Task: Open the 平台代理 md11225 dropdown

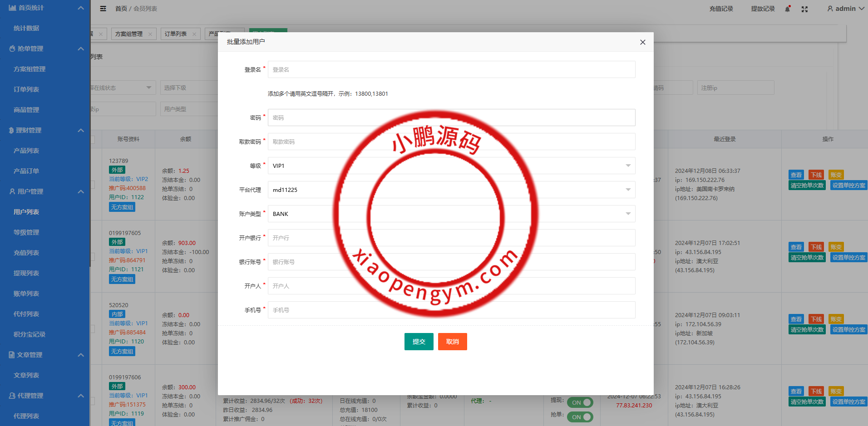Action: (451, 190)
